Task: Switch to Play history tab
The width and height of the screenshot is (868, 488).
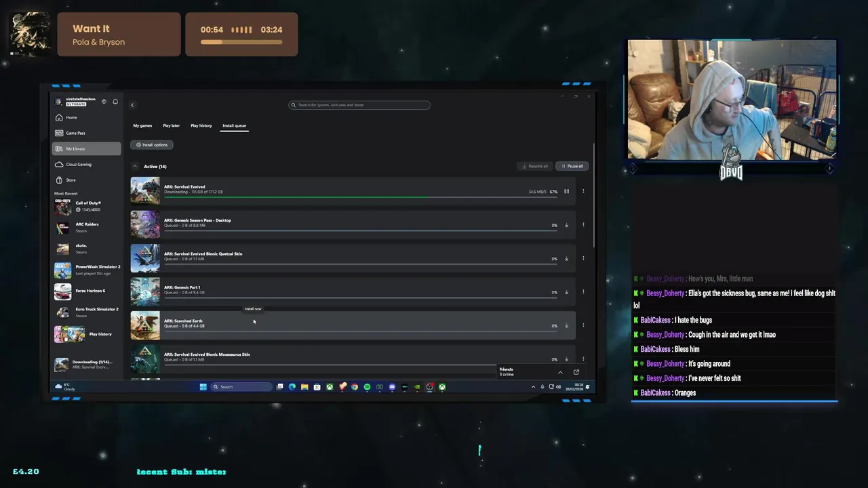Action: tap(201, 125)
